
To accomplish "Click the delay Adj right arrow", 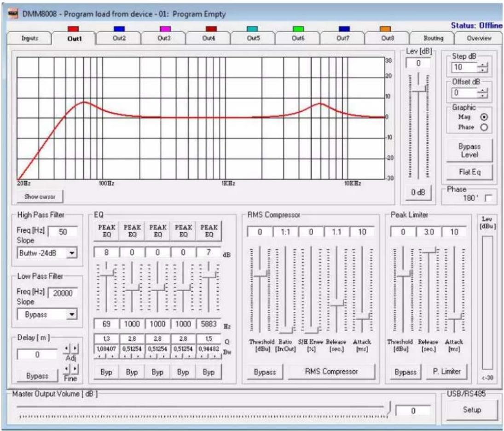I will (x=75, y=348).
